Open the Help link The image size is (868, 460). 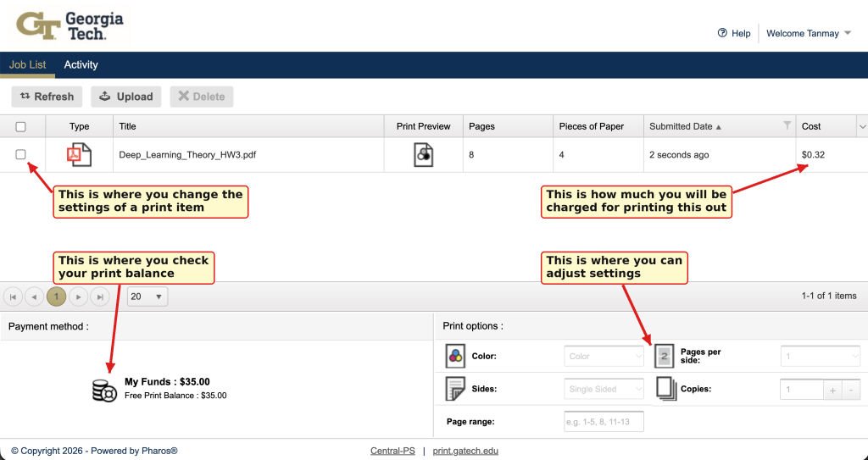(x=741, y=33)
